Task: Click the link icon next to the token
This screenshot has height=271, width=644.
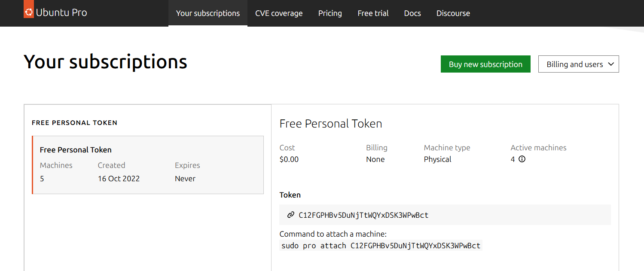Action: click(291, 215)
